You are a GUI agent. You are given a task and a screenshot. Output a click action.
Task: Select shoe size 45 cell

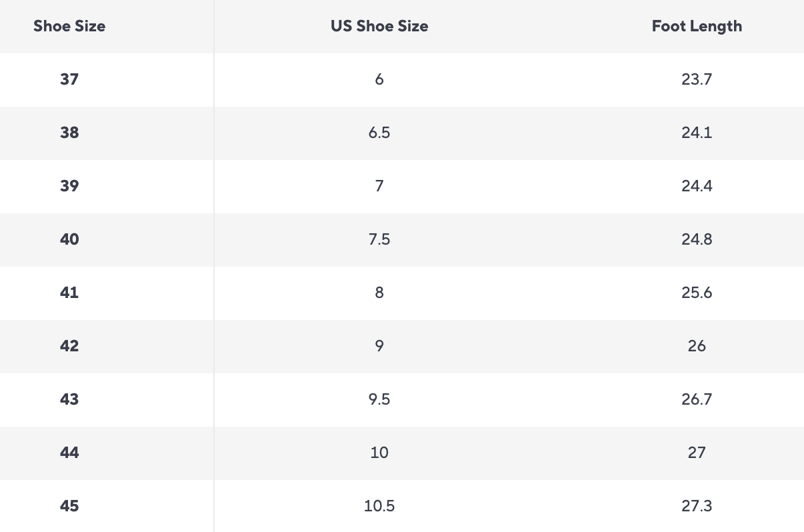tap(69, 506)
